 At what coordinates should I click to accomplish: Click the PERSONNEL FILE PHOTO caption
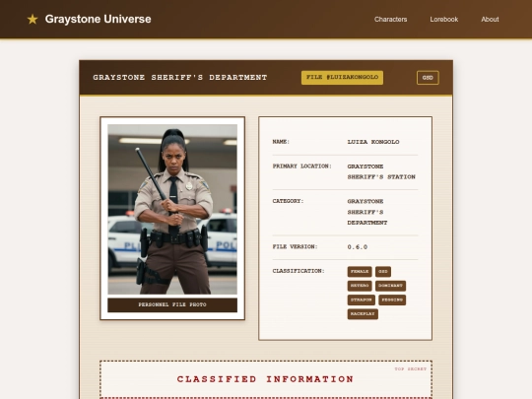[172, 304]
